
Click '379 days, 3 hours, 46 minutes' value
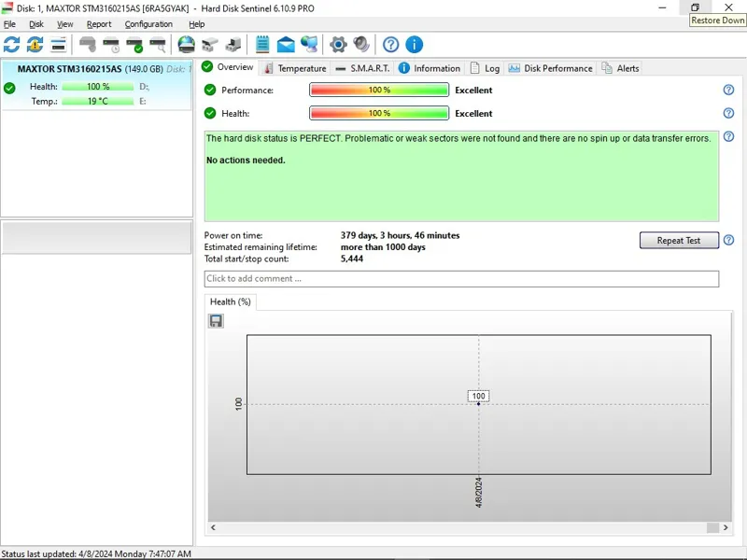pos(401,235)
